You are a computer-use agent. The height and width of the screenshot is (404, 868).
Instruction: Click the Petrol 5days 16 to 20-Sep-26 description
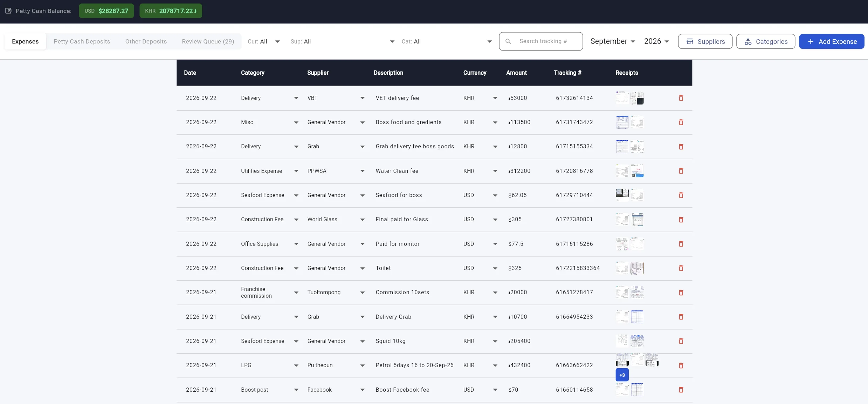pyautogui.click(x=414, y=365)
